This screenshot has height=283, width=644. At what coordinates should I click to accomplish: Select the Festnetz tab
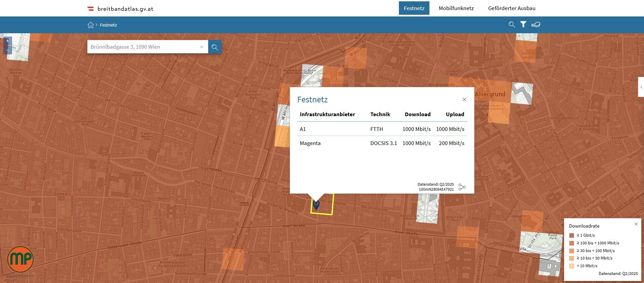pos(414,8)
